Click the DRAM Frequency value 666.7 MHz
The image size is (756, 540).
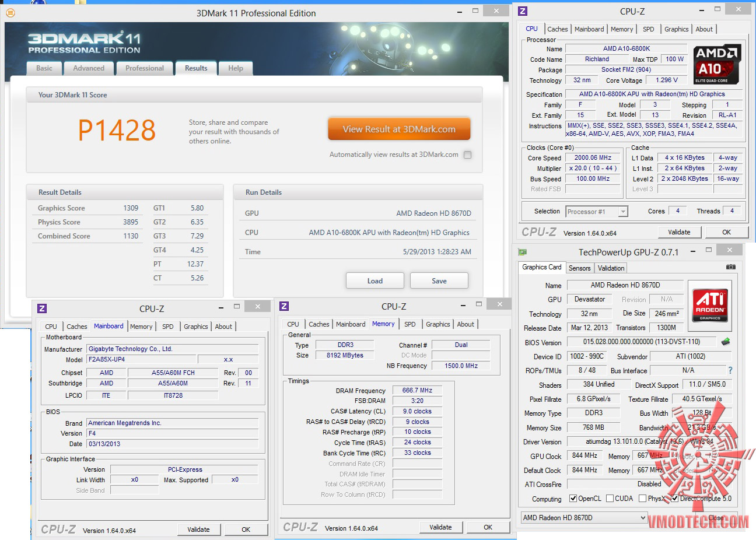[x=417, y=390]
